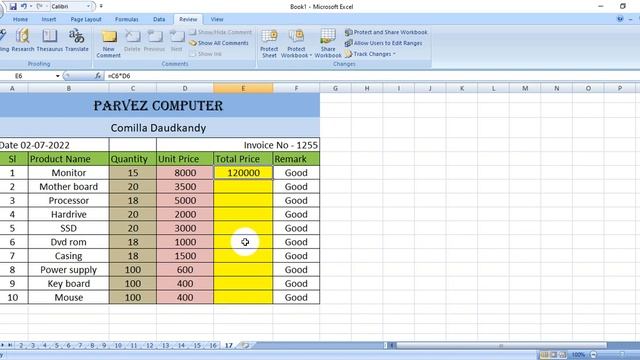Image resolution: width=640 pixels, height=360 pixels.
Task: Open the Undo history dropdown arrow
Action: 31,7
